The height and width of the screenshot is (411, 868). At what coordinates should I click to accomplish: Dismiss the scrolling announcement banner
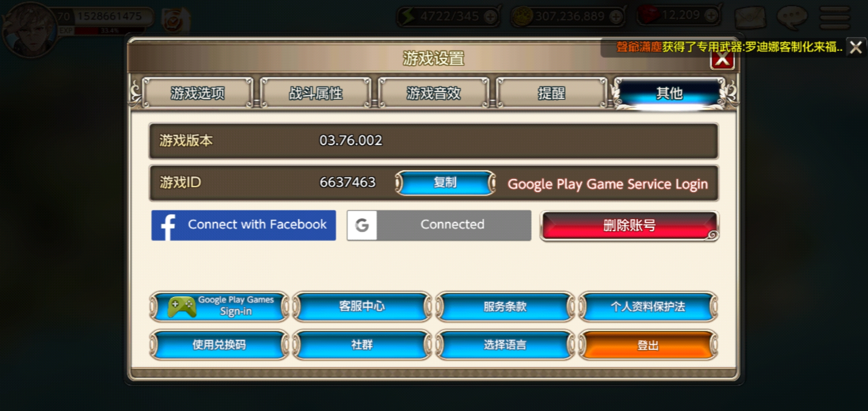(856, 48)
